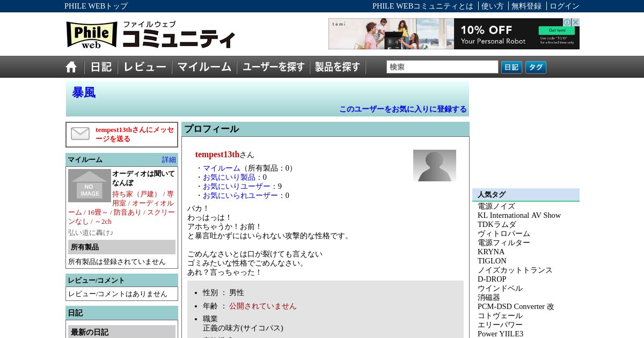Image resolution: width=644 pixels, height=338 pixels.
Task: Click the ノイズカットトランス tag
Action: coord(515,270)
